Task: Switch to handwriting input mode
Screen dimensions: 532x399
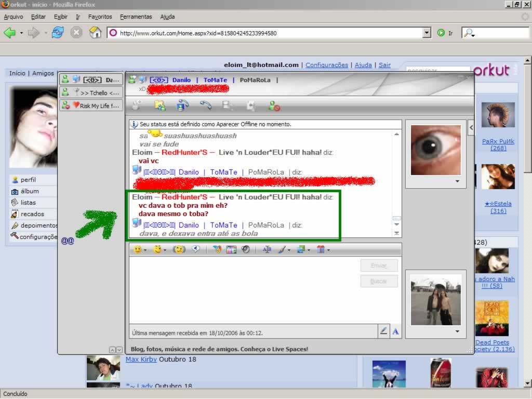Action: point(383,331)
